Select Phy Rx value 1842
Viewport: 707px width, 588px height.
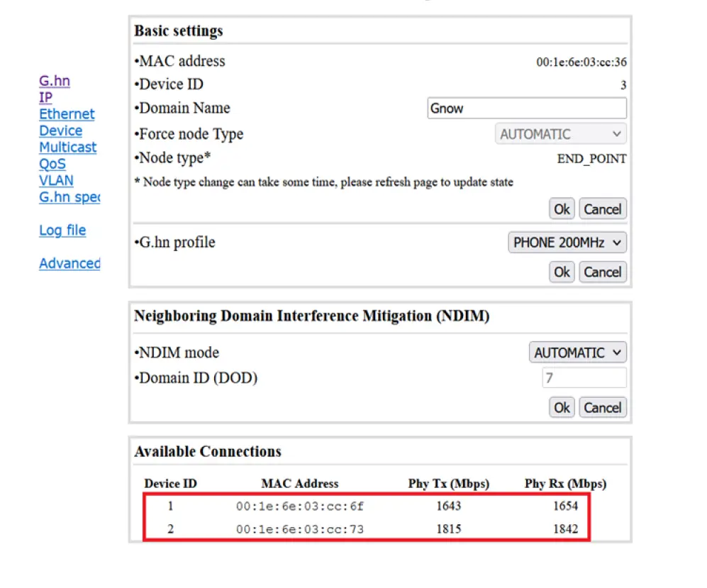(x=565, y=528)
